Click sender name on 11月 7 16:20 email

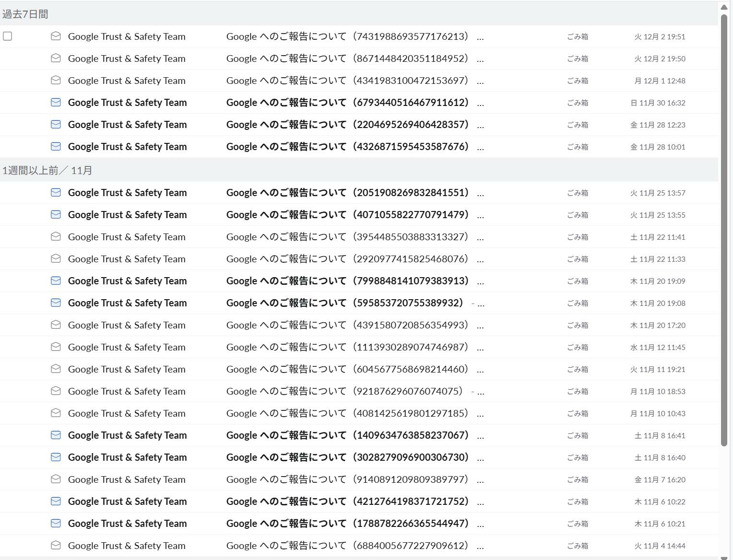click(127, 479)
